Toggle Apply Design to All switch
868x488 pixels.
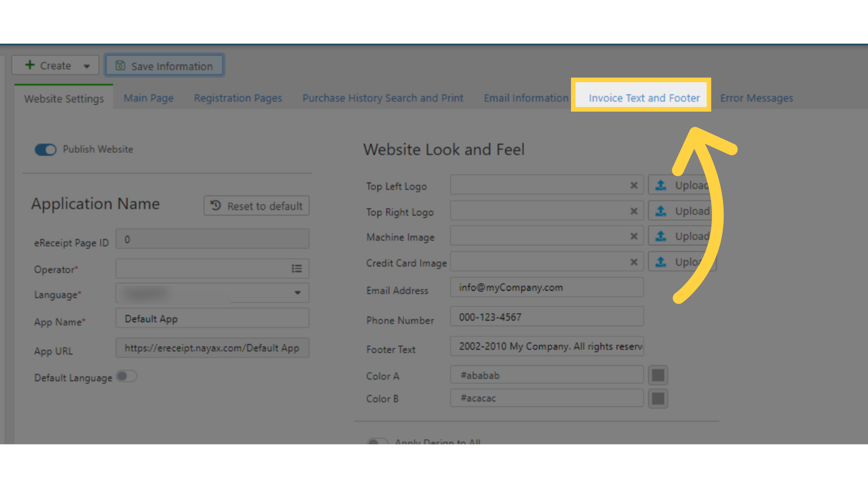tap(378, 441)
